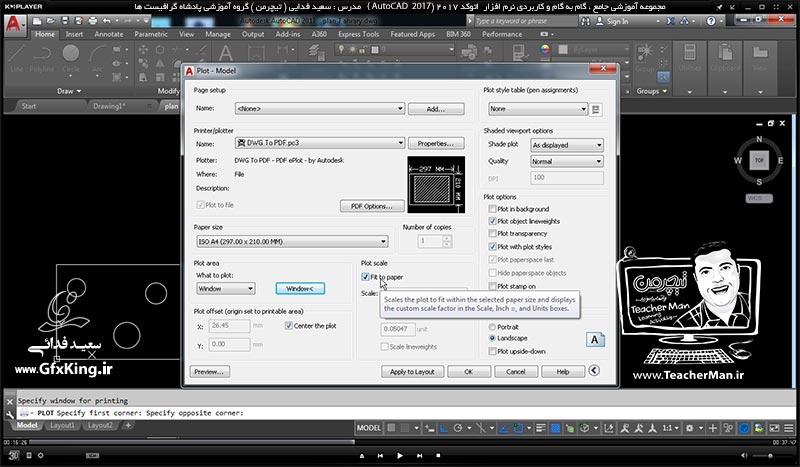
Task: Toggle Plot with plot styles checkbox
Action: 492,247
